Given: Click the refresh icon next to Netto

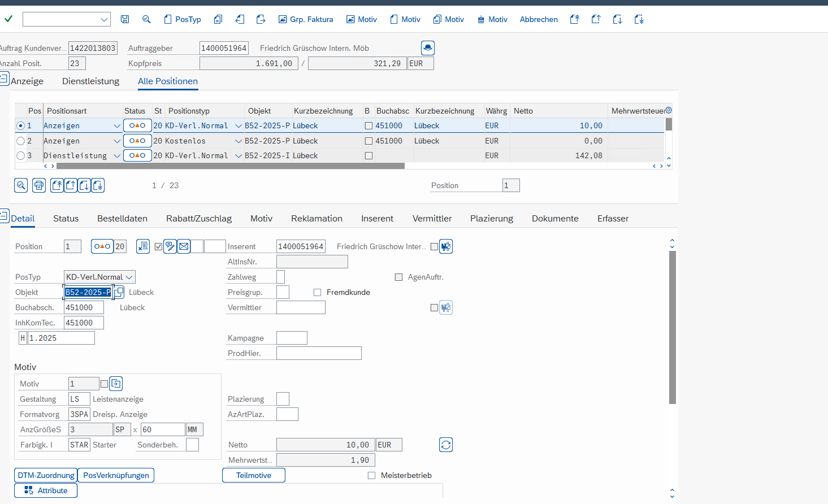Looking at the screenshot, I should coord(446,445).
